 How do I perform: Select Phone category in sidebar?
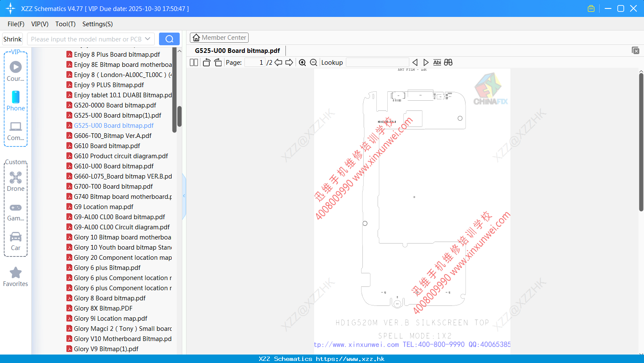pos(16,101)
